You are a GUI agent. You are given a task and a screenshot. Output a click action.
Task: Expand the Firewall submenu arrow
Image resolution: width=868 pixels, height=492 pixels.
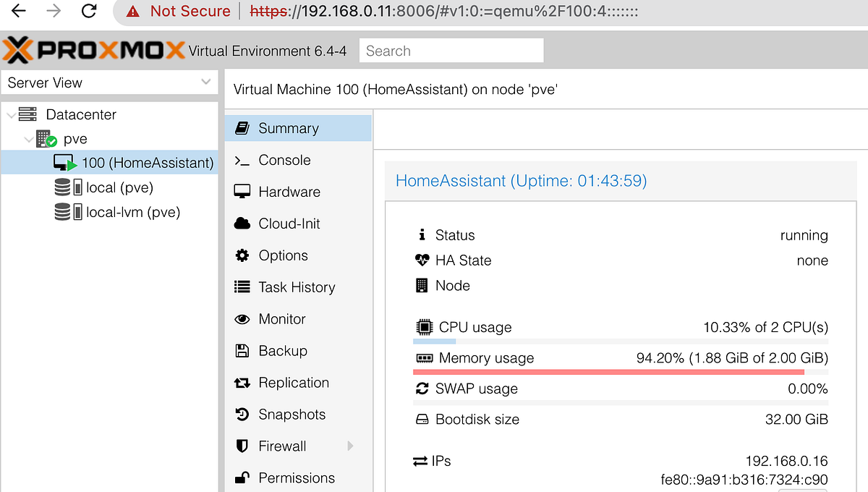tap(351, 446)
